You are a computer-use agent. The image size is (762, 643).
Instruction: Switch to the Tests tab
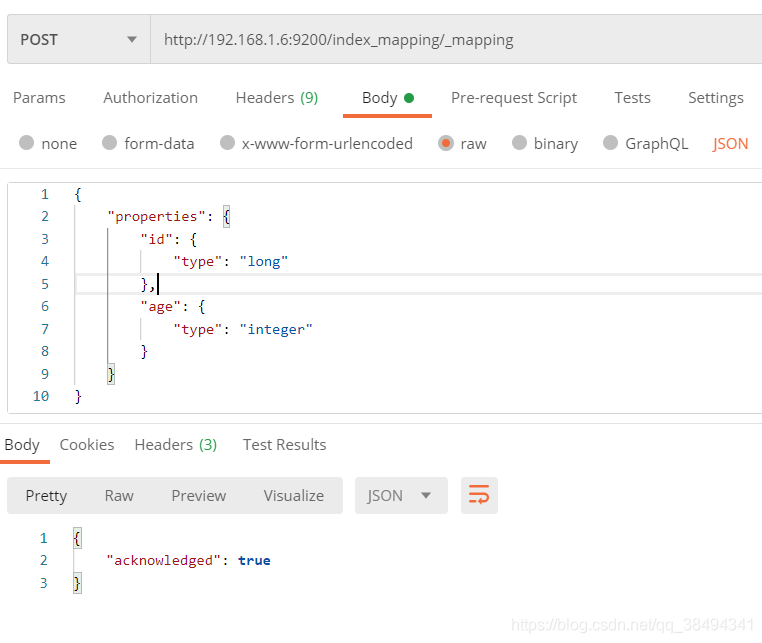coord(632,97)
